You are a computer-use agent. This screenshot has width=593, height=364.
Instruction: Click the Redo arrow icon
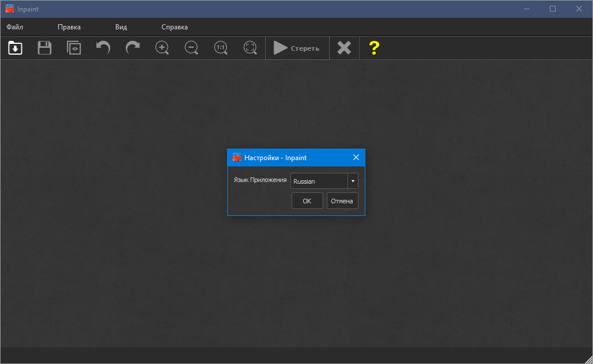133,48
